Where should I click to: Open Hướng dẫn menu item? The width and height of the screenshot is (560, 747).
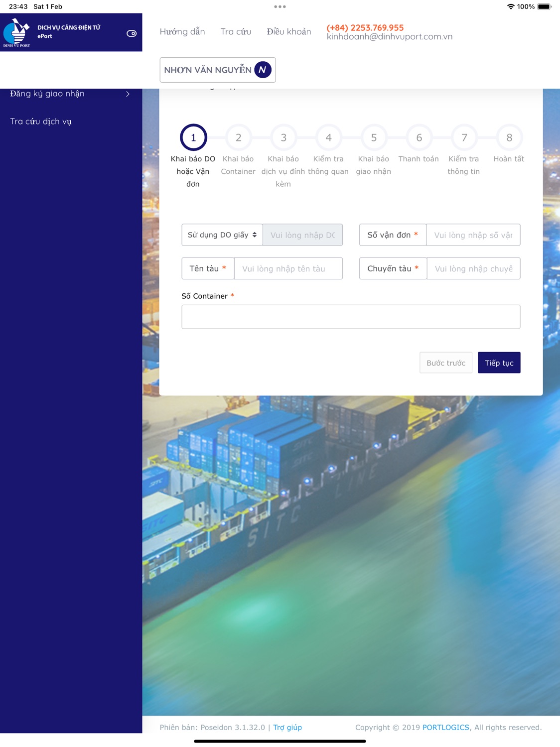pyautogui.click(x=182, y=31)
